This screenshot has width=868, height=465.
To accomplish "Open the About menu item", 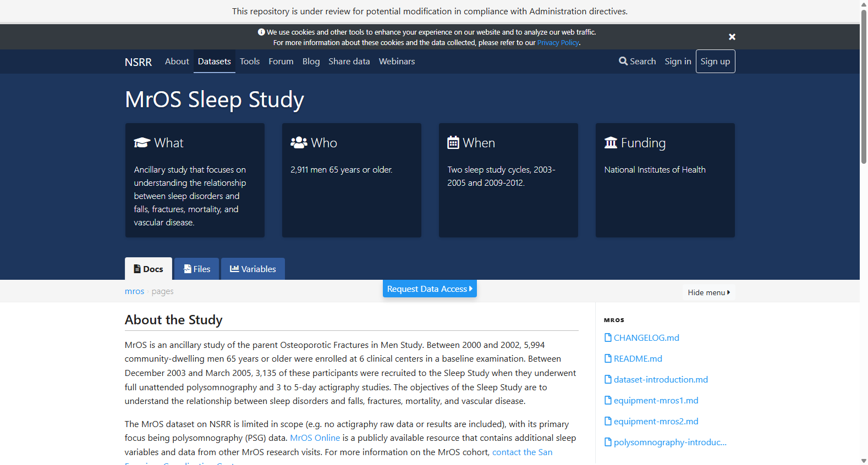I will click(x=177, y=62).
